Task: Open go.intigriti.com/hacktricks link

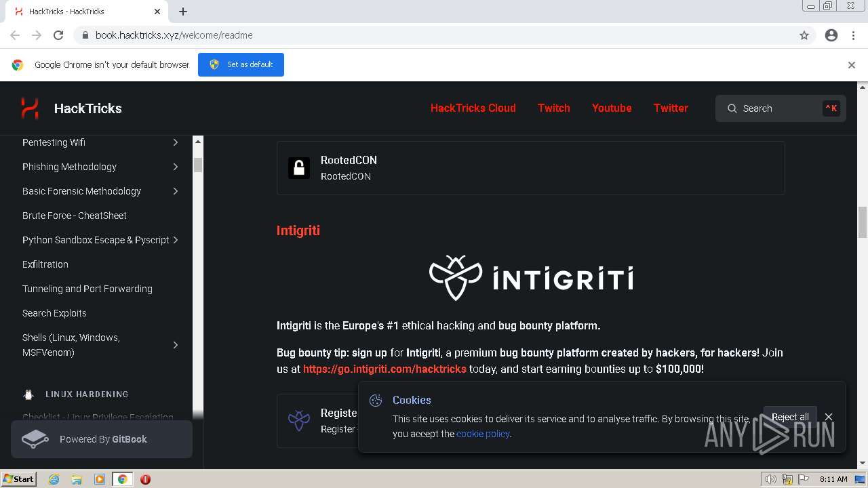Action: (384, 369)
